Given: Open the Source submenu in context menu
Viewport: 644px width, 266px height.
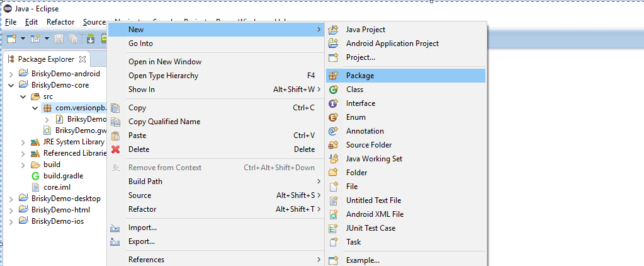Looking at the screenshot, I should [215, 195].
